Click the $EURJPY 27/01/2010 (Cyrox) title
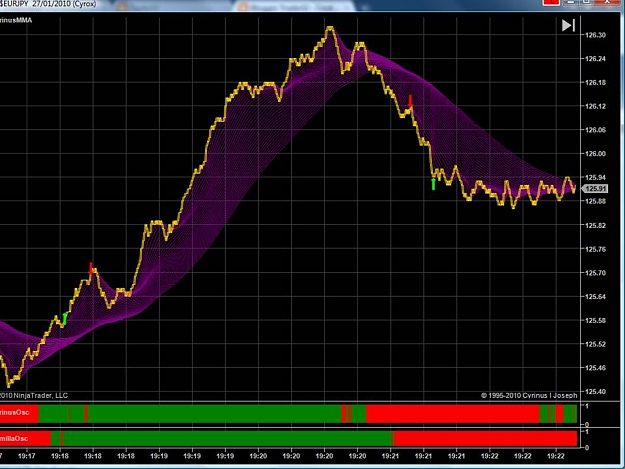The width and height of the screenshot is (625, 469). (x=48, y=4)
